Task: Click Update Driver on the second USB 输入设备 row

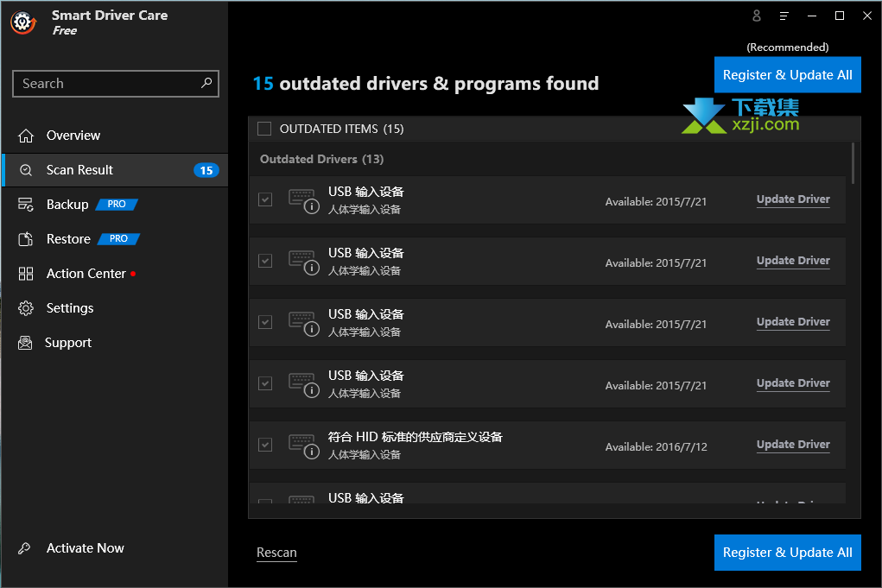Action: tap(793, 261)
